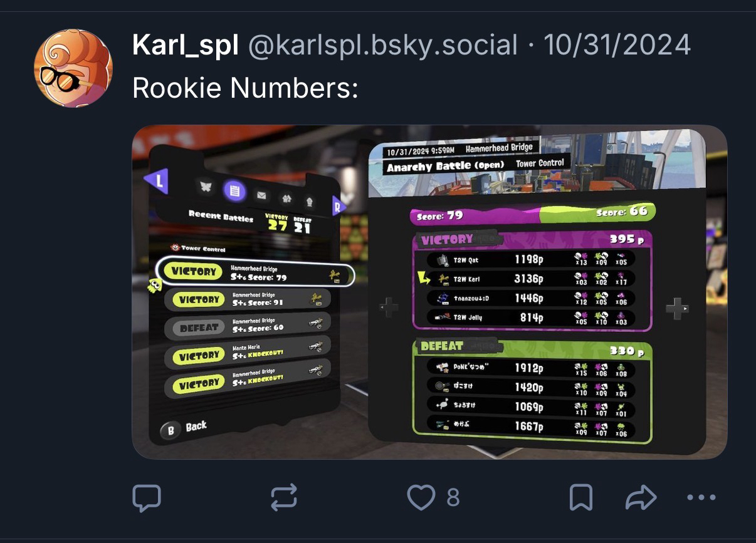
Task: Like the post with the heart icon
Action: click(x=421, y=498)
